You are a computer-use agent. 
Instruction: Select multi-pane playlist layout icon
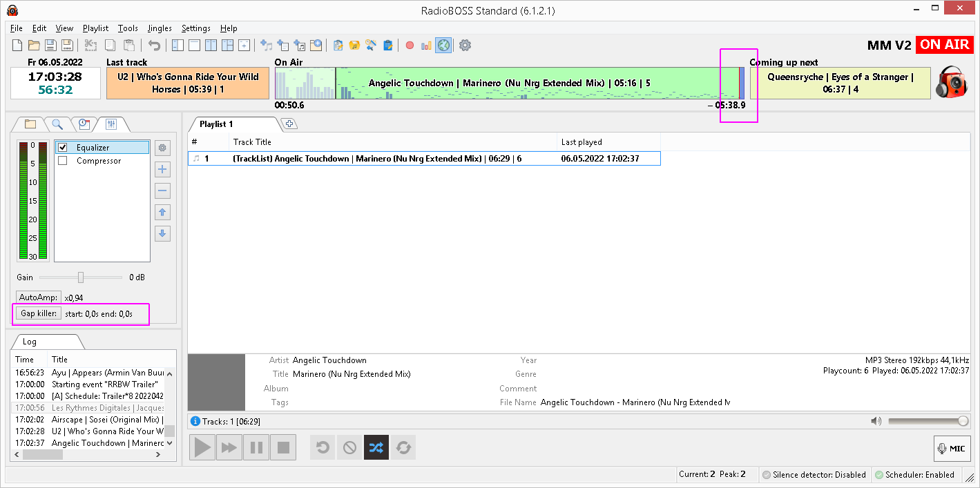[x=227, y=46]
